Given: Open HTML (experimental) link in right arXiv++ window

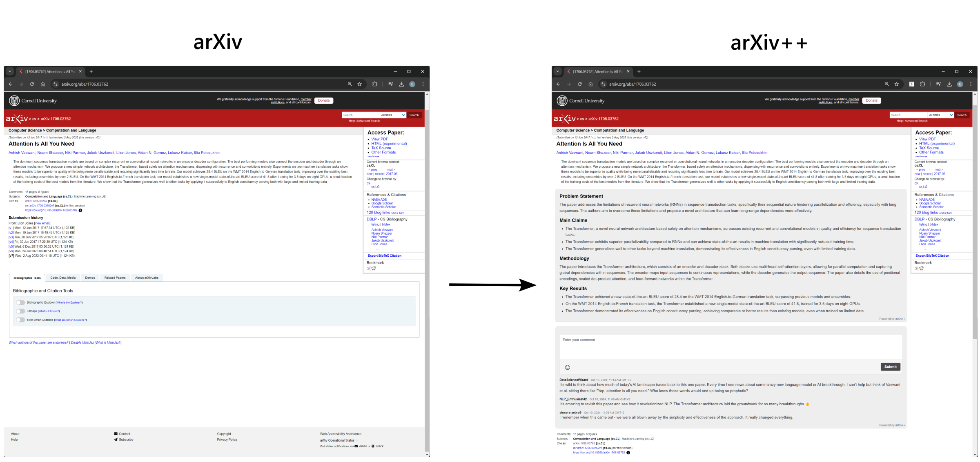Looking at the screenshot, I should tap(937, 144).
